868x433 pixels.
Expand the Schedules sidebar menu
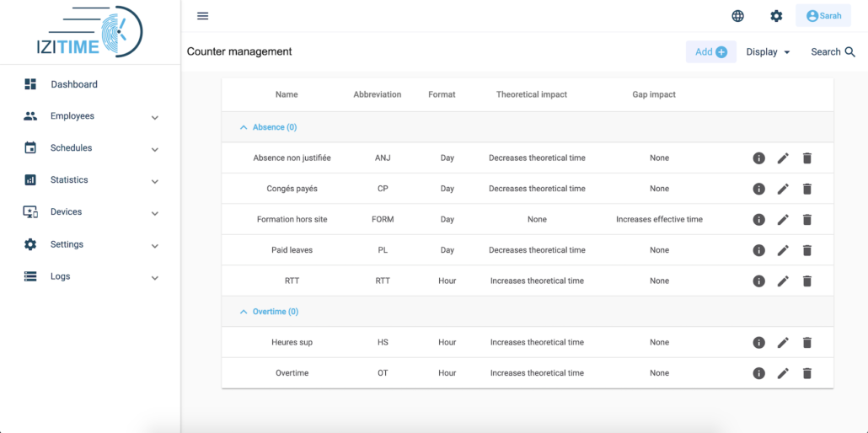point(91,148)
